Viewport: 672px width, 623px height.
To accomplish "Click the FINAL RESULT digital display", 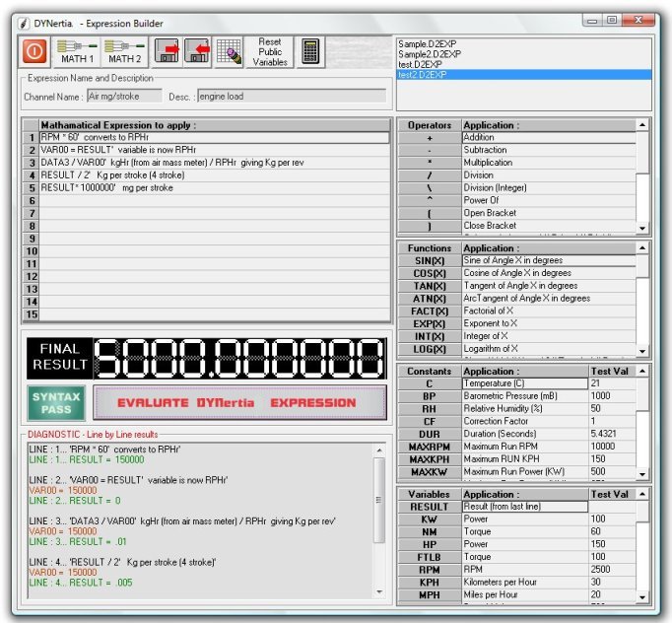I will (240, 359).
